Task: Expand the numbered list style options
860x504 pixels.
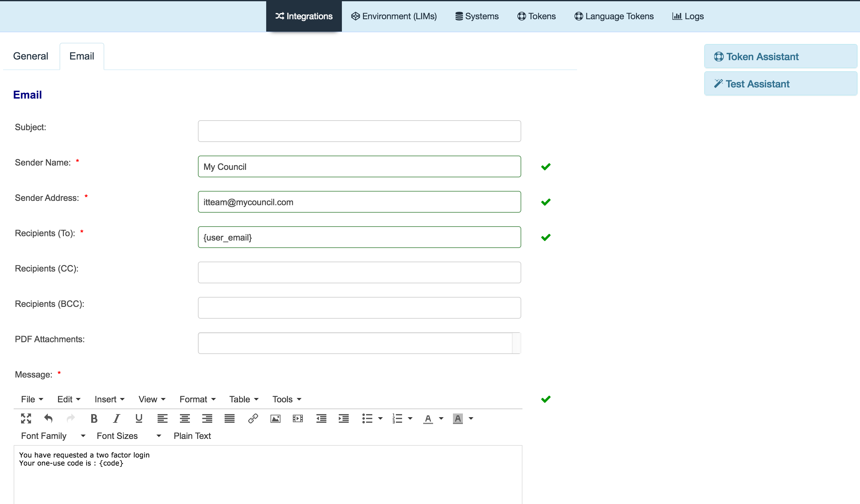Action: coord(410,418)
